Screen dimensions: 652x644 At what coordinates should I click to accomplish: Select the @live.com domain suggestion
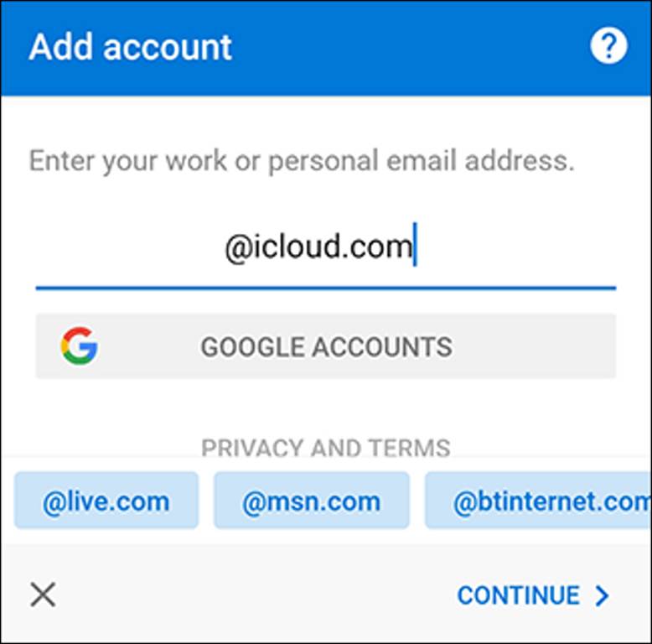point(106,501)
